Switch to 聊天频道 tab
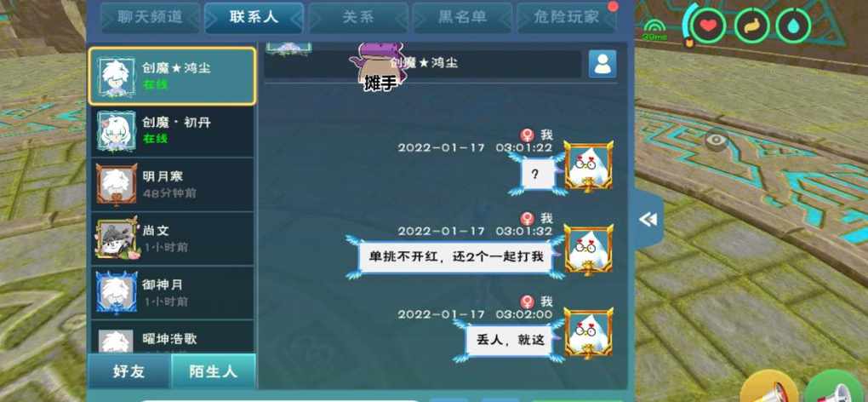The image size is (868, 402). click(x=150, y=18)
